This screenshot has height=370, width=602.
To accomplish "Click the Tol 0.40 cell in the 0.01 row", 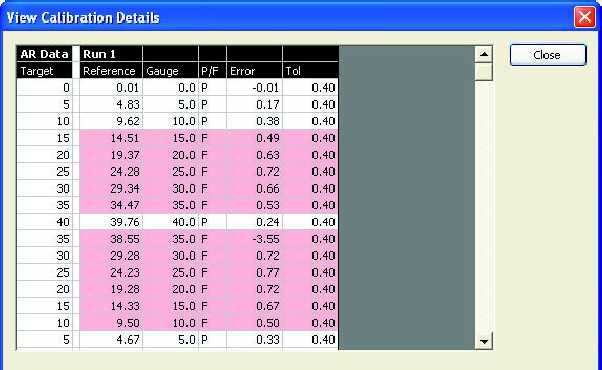I will (x=310, y=88).
